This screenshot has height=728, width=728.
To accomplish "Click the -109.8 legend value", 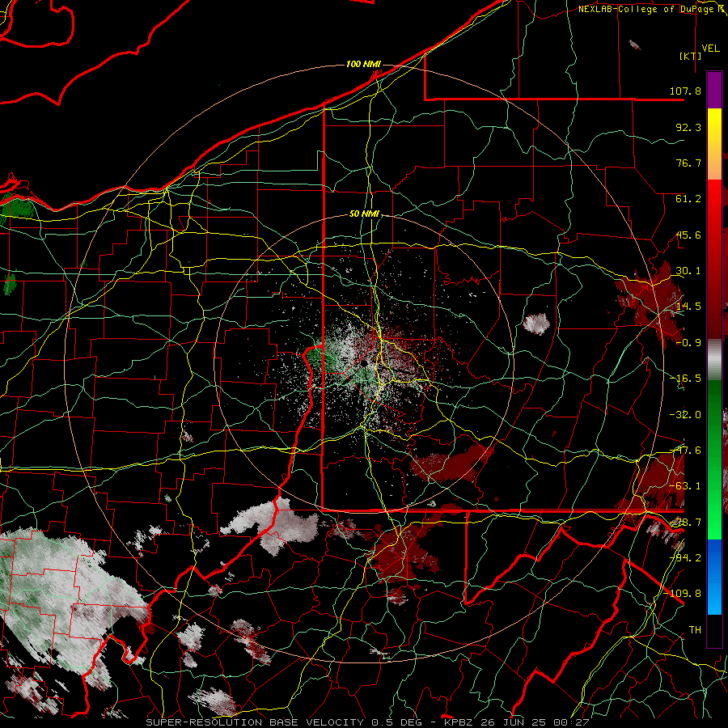I will [x=683, y=594].
